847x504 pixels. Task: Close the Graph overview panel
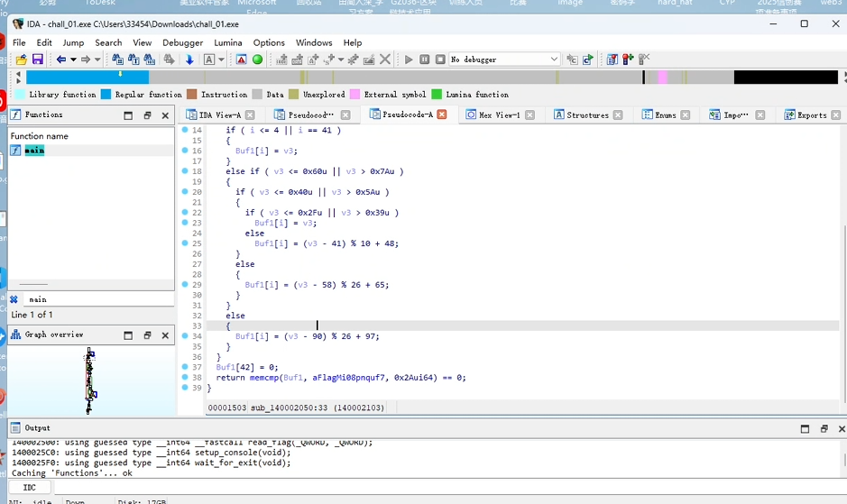pos(165,335)
